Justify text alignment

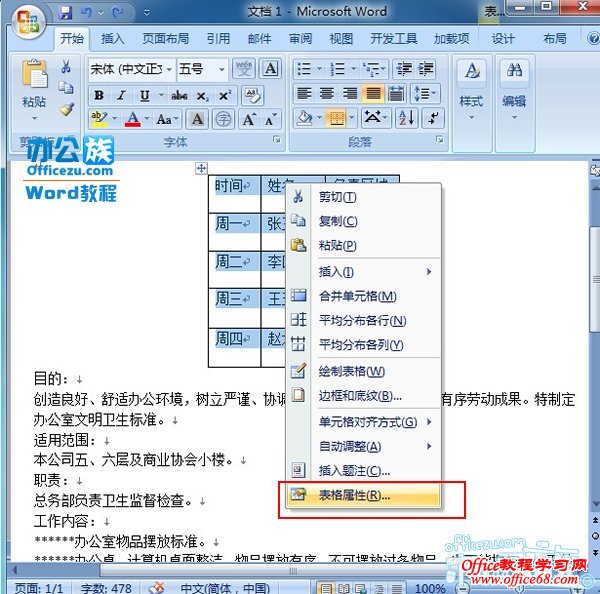(x=373, y=93)
